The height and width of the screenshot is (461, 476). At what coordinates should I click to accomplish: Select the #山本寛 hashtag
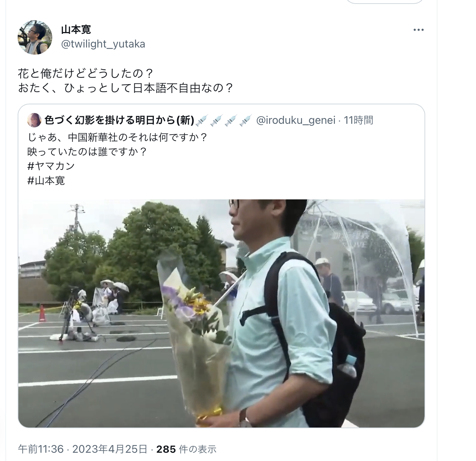tap(46, 180)
